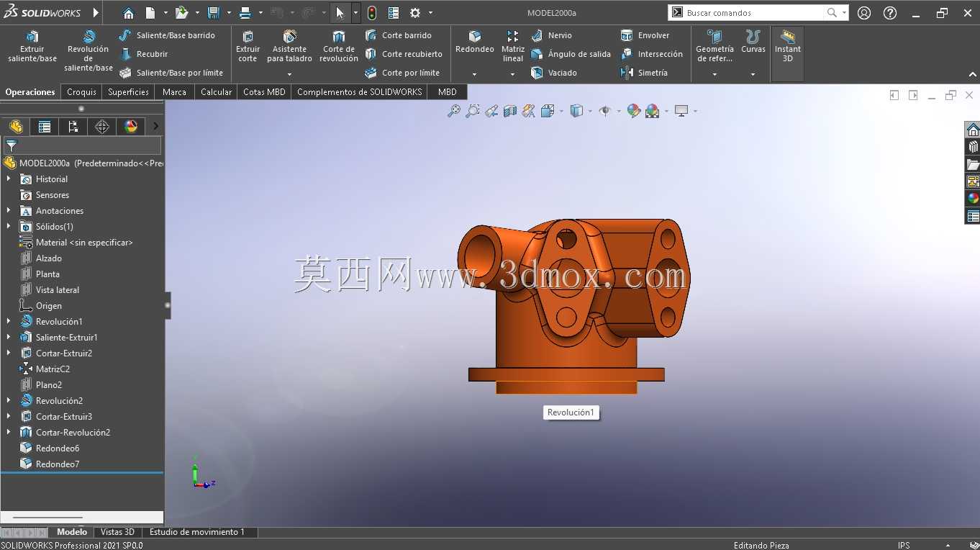The width and height of the screenshot is (980, 550).
Task: Open the DimXpertManager crosshair tab
Action: click(x=102, y=127)
